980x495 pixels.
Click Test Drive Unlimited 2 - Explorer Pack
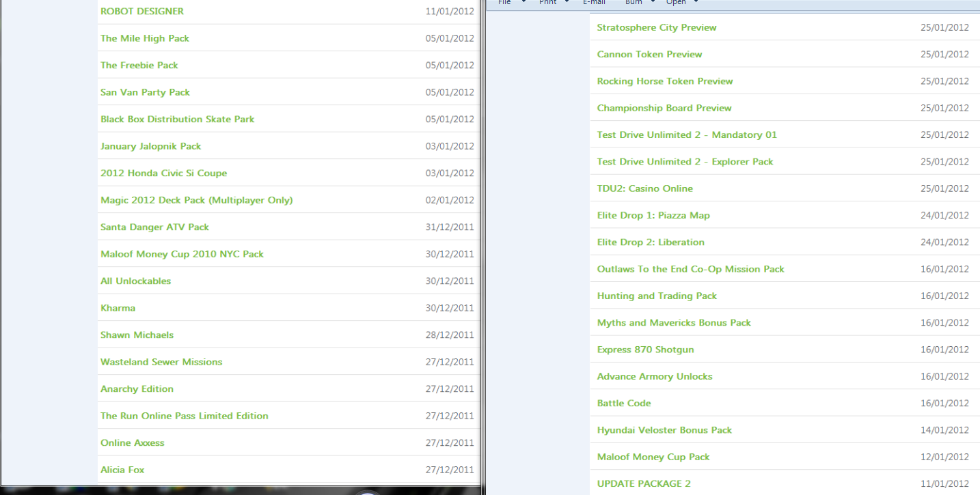point(685,162)
